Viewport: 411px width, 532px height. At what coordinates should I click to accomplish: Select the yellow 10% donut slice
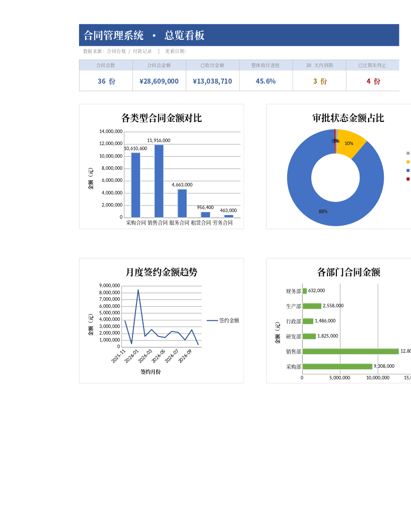tap(351, 143)
